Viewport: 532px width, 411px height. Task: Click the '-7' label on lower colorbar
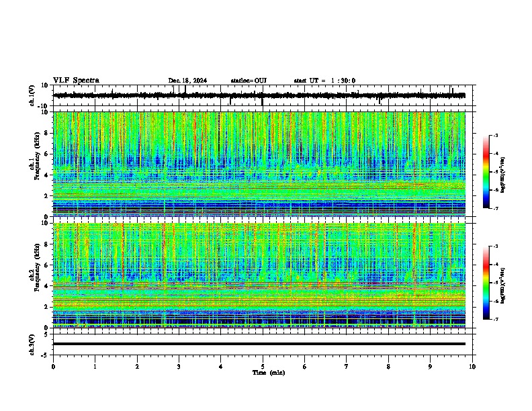tap(495, 319)
